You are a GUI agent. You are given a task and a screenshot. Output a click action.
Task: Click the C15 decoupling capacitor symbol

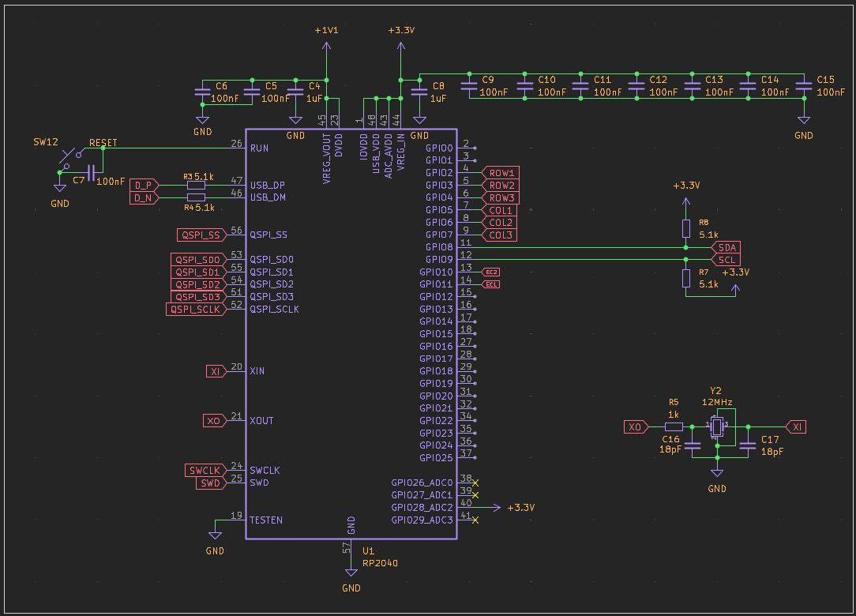coord(803,88)
